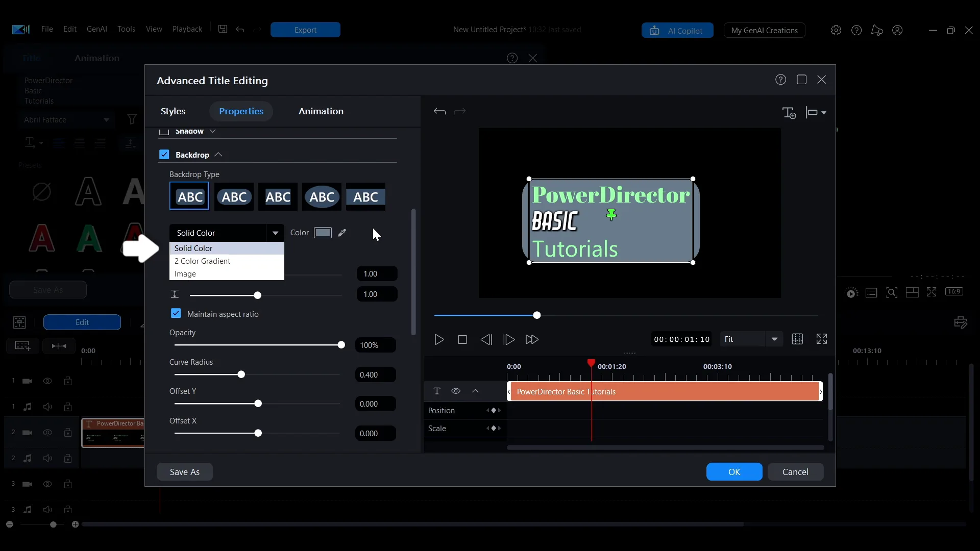980x551 pixels.
Task: Select the PowerDirector Basic Tutorials title clip
Action: pos(665,391)
